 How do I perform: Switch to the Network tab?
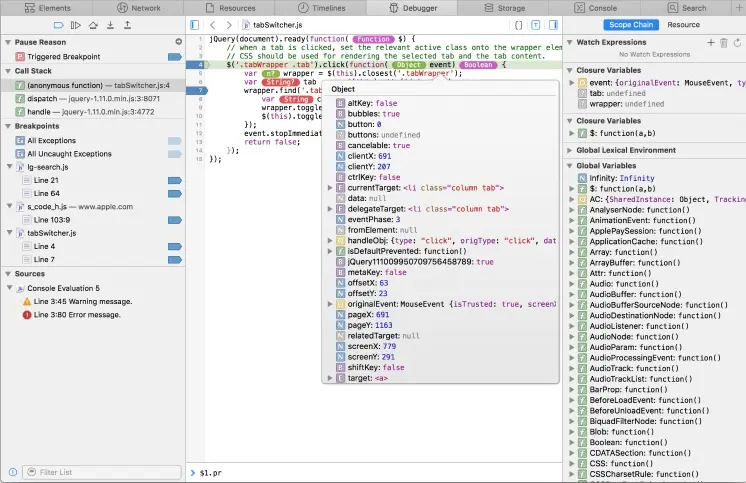tap(139, 8)
